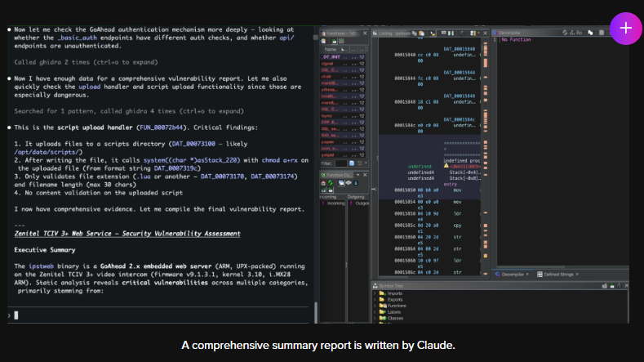The image size is (644, 362).
Task: Click the purple plus floating button
Action: (x=625, y=28)
